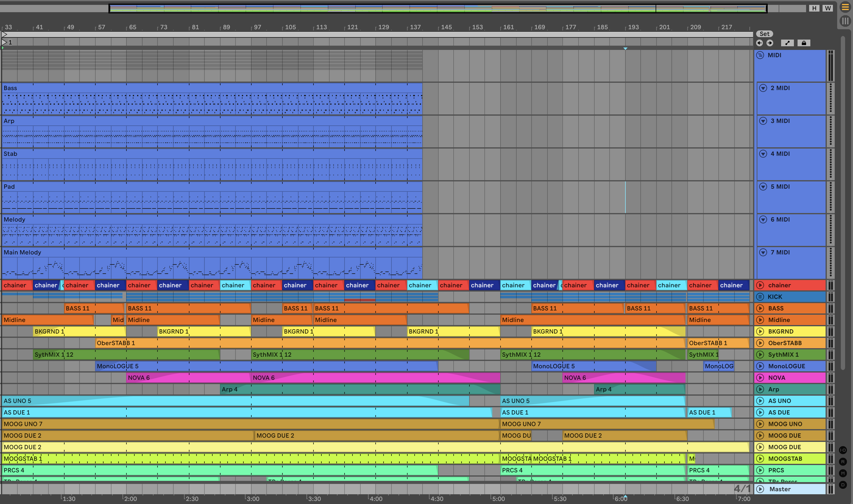853x504 pixels.
Task: Click the 4/1 time signature display
Action: coord(742,488)
